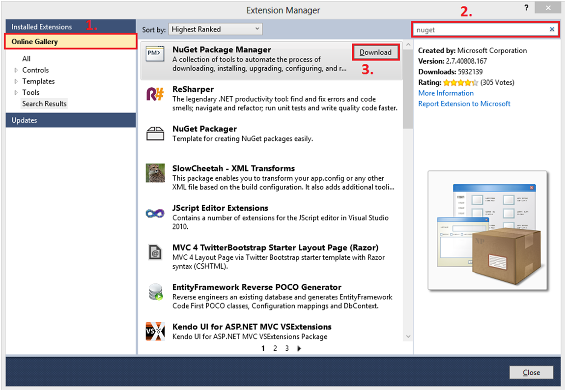Select the Online Gallery section
Image resolution: width=567 pixels, height=392 pixels.
71,42
